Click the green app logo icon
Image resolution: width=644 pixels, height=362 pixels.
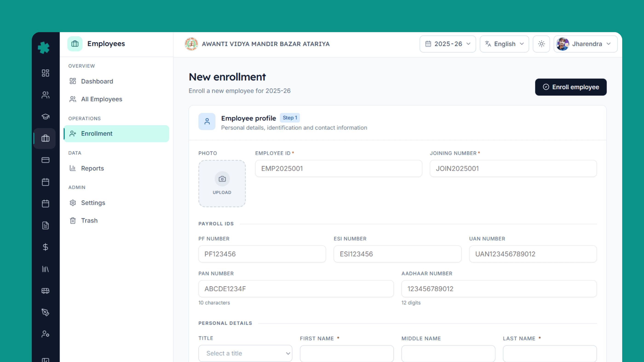click(x=44, y=48)
